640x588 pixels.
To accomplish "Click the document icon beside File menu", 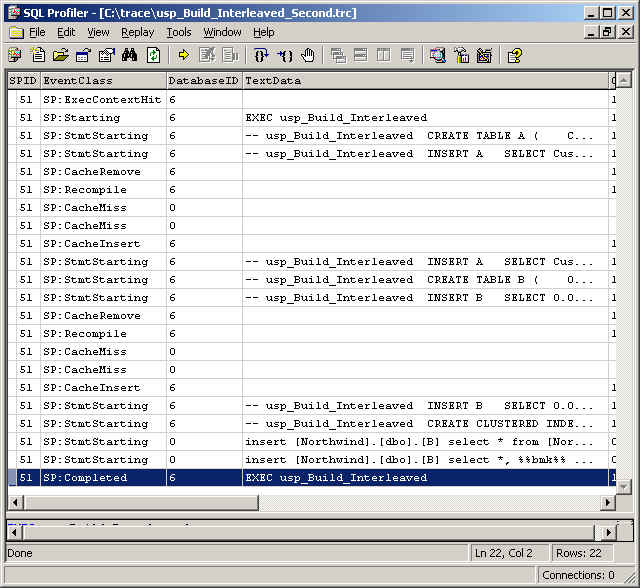I will coord(16,32).
